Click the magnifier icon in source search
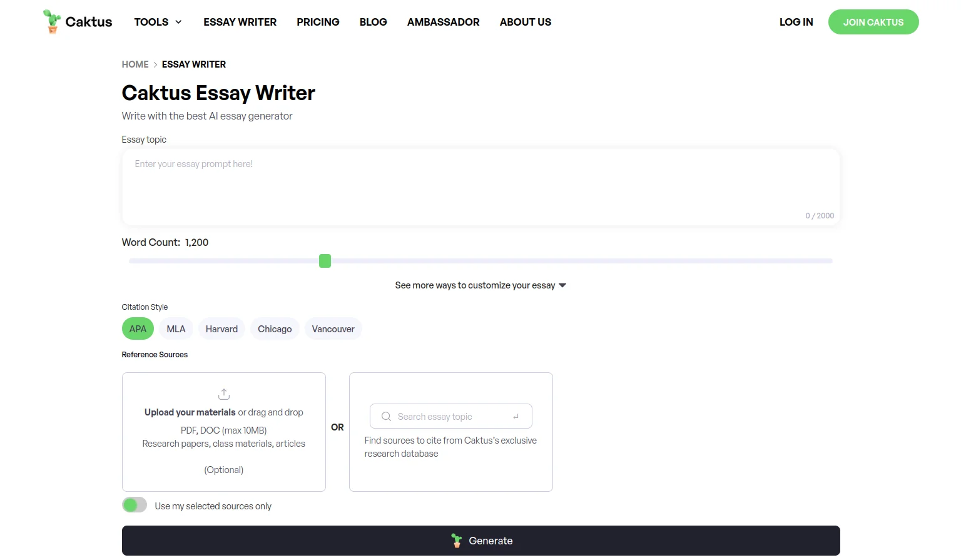Viewport: 961px width, 560px height. coord(386,417)
